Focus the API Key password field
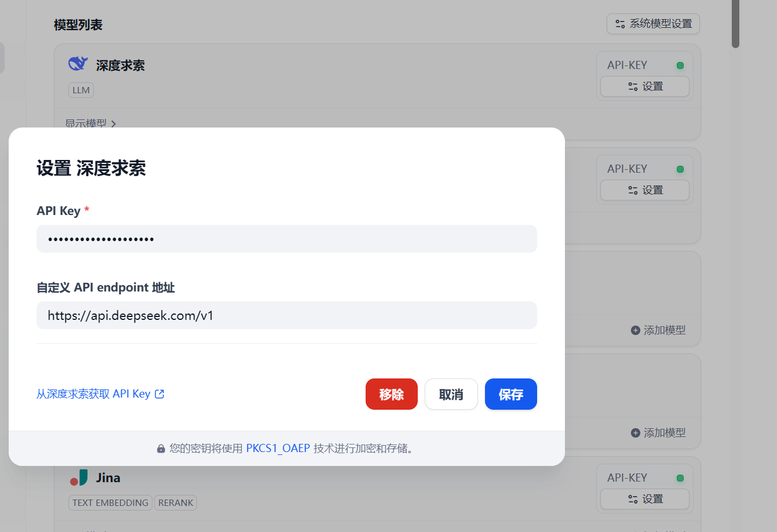The height and width of the screenshot is (532, 777). pyautogui.click(x=286, y=239)
